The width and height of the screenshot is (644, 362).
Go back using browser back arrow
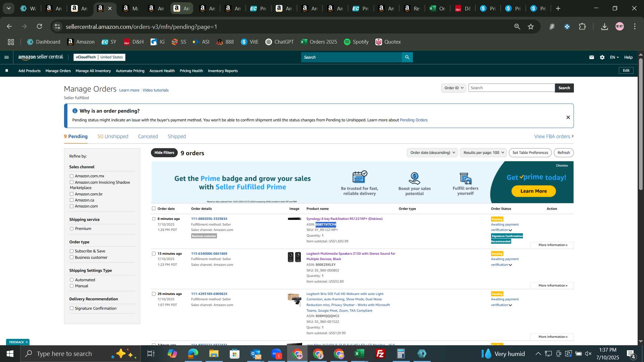[x=9, y=26]
